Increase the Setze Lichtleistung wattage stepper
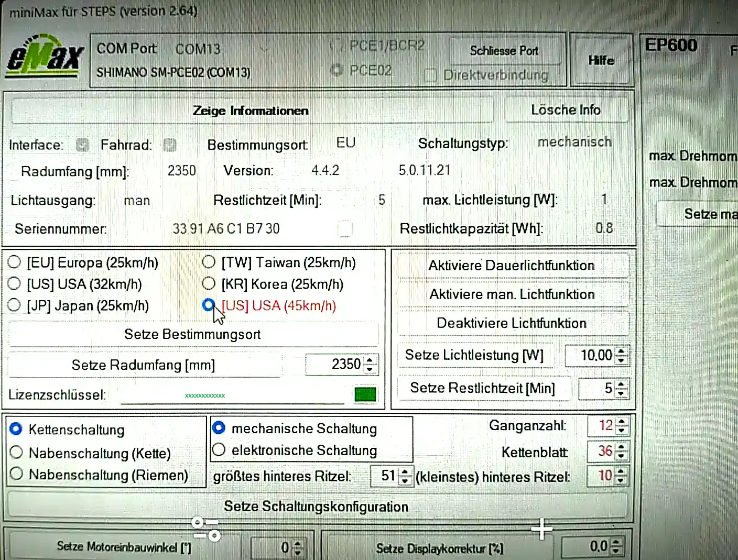Viewport: 738px width, 560px height. tap(621, 352)
